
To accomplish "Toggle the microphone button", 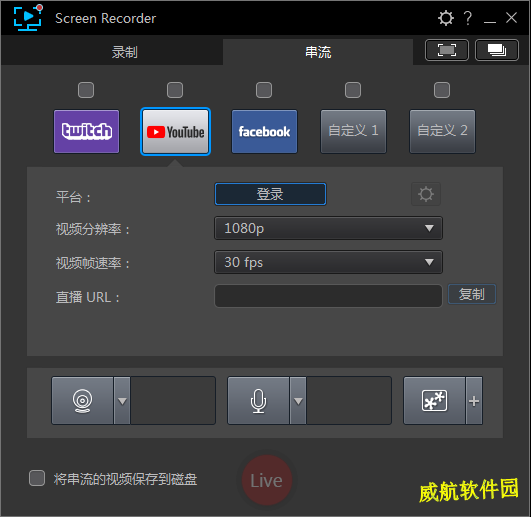I will (x=258, y=401).
